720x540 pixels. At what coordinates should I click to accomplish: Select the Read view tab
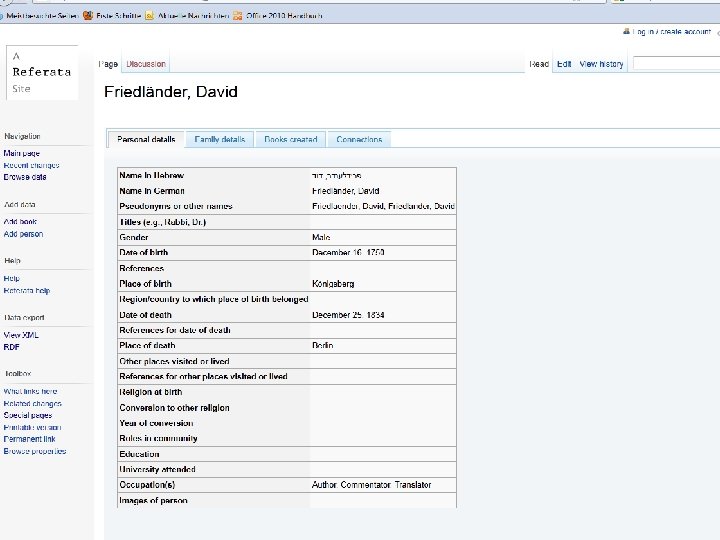(539, 64)
